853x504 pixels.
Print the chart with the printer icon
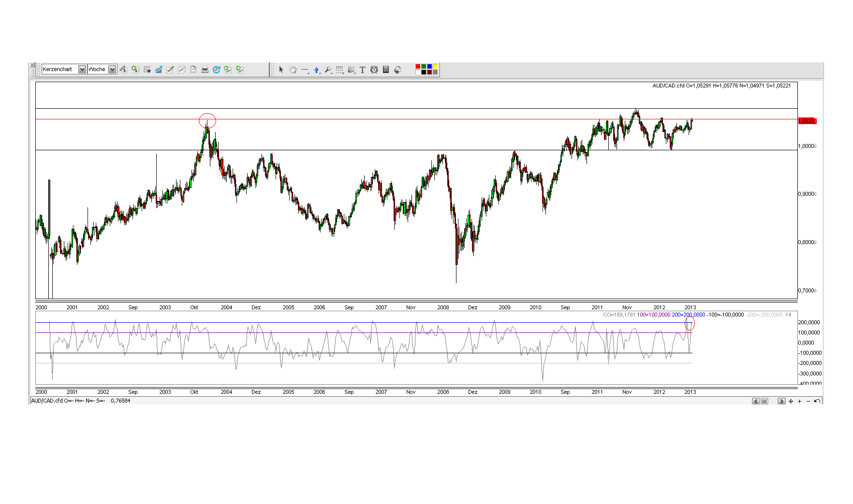point(205,70)
